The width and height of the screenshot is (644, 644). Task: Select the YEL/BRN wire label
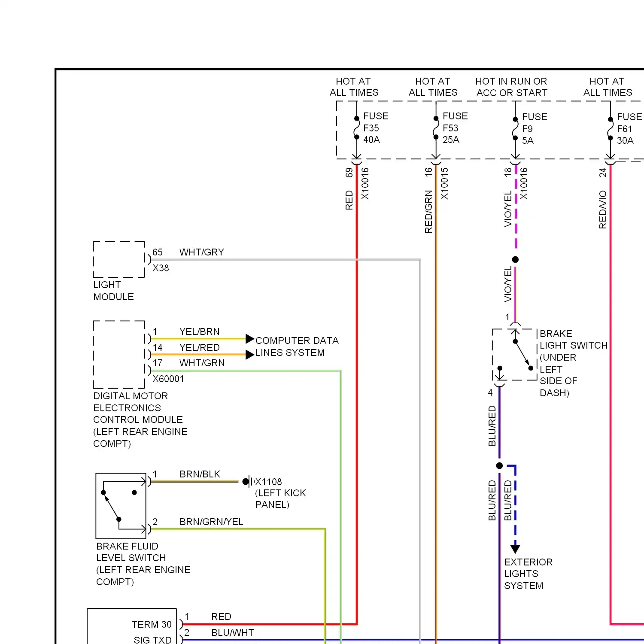coord(199,331)
